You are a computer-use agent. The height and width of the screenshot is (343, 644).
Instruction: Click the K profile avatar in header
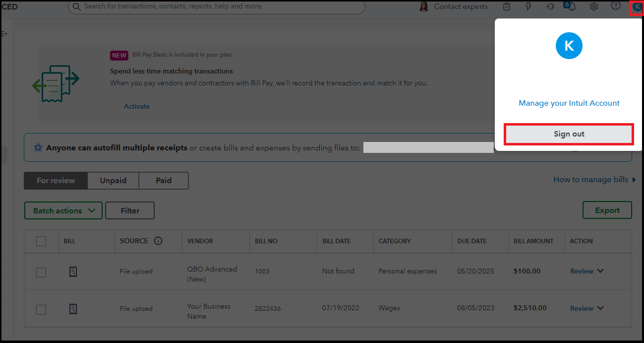[637, 7]
